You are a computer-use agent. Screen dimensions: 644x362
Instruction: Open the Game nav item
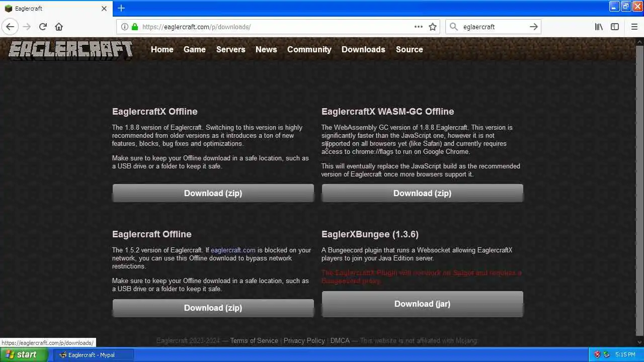click(194, 49)
